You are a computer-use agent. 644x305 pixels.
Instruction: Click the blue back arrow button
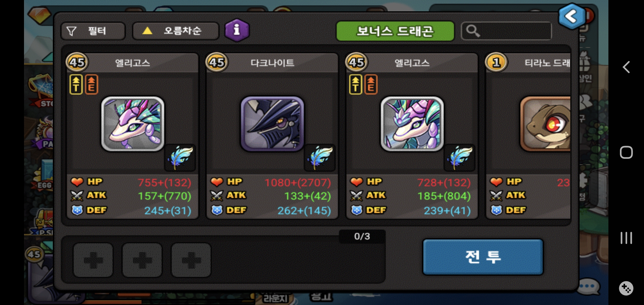pyautogui.click(x=572, y=16)
